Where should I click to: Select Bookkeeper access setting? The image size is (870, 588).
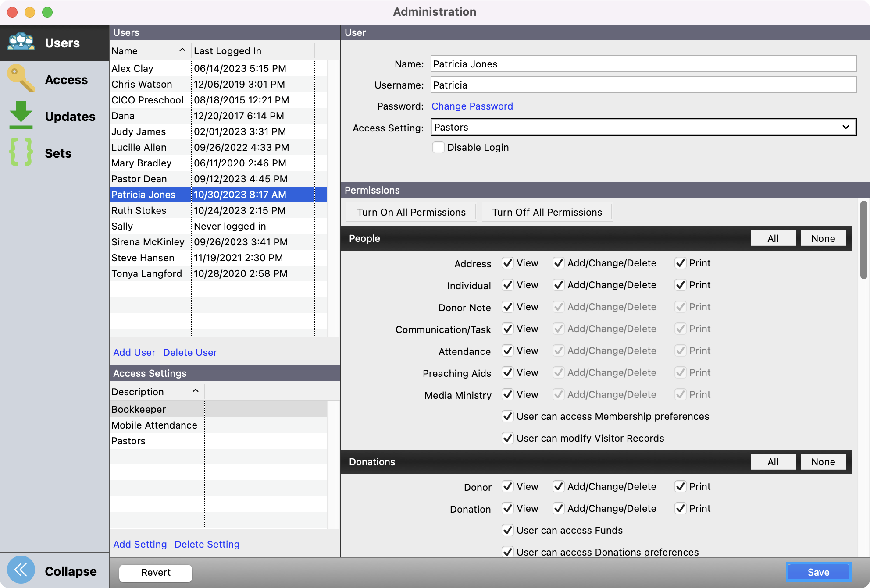139,409
